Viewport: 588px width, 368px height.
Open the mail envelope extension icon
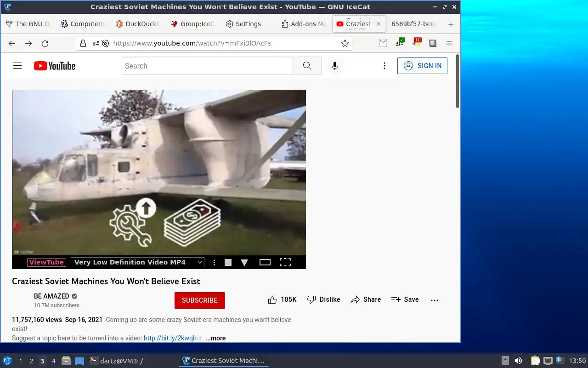coord(383,43)
